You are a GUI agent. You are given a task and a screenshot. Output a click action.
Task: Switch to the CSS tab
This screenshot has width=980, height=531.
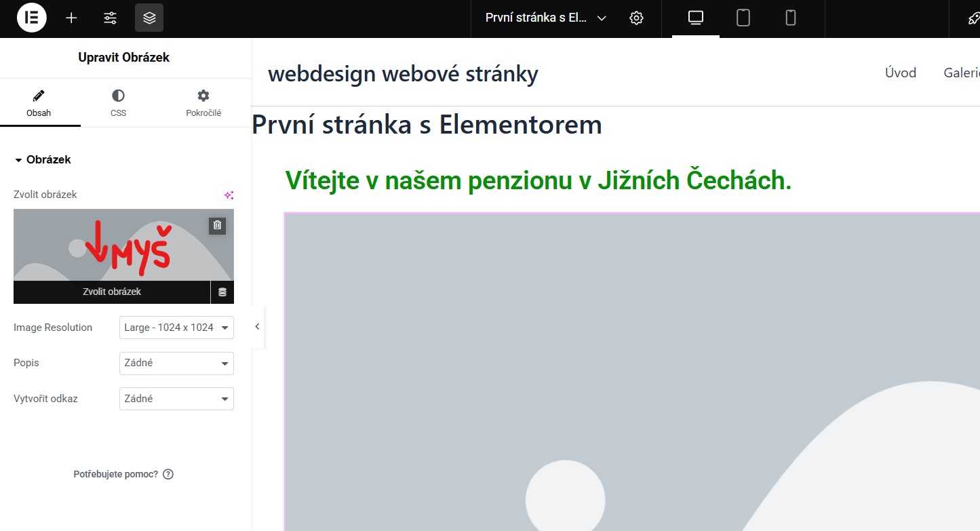point(118,103)
